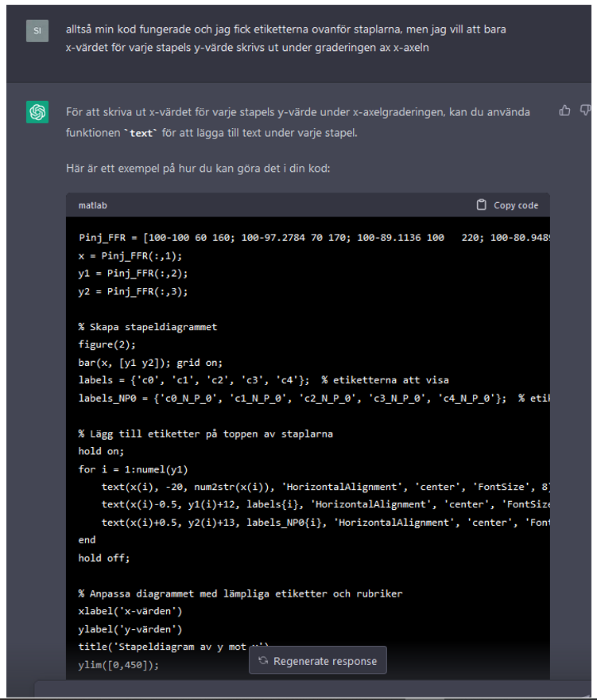Click the thumbs up feedback icon
Image resolution: width=597 pixels, height=700 pixels.
(x=564, y=111)
